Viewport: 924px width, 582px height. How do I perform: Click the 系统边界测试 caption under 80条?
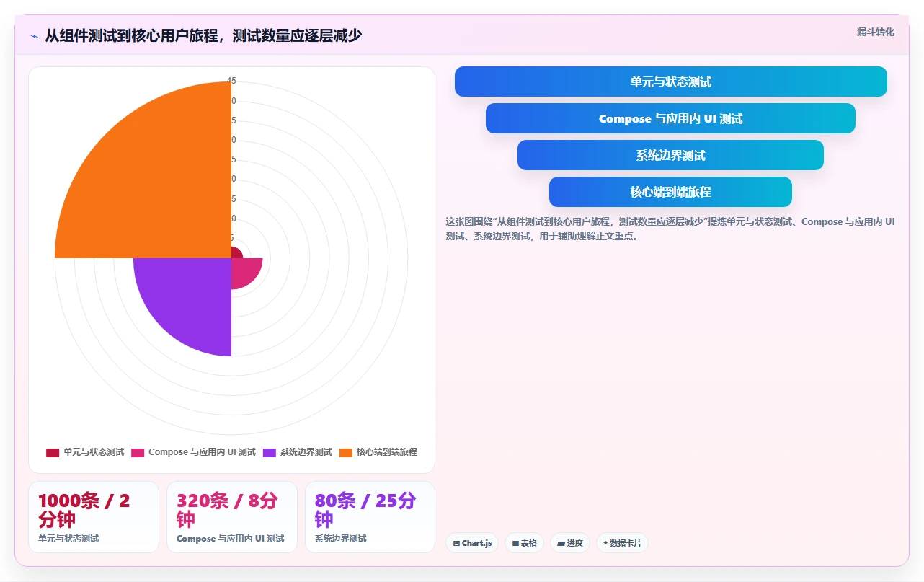[341, 539]
